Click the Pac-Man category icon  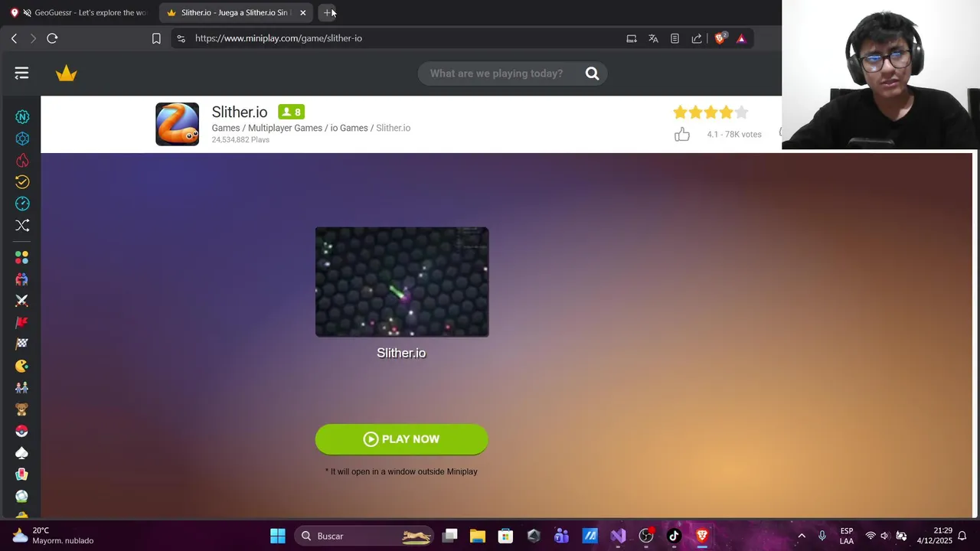pos(21,366)
